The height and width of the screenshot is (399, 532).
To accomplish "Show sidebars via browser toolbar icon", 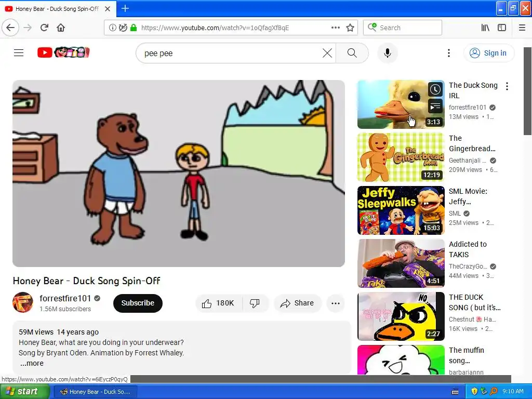I will (x=502, y=28).
